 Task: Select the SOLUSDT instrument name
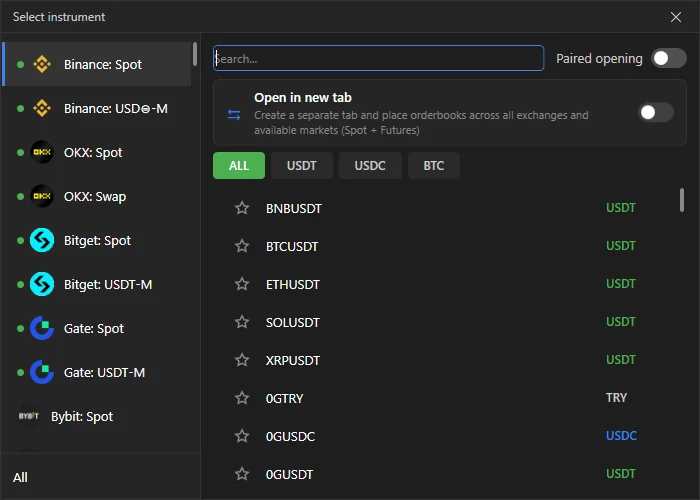[293, 322]
